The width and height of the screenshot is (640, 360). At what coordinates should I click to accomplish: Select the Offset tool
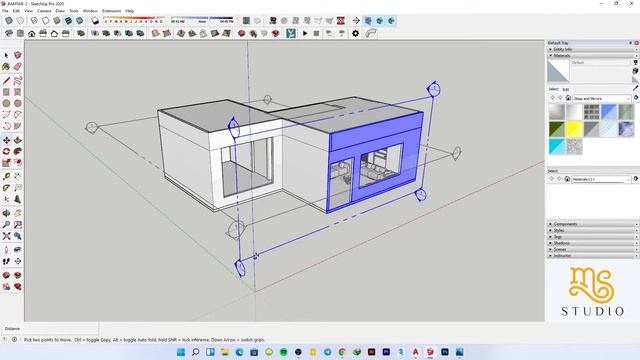pos(18,163)
